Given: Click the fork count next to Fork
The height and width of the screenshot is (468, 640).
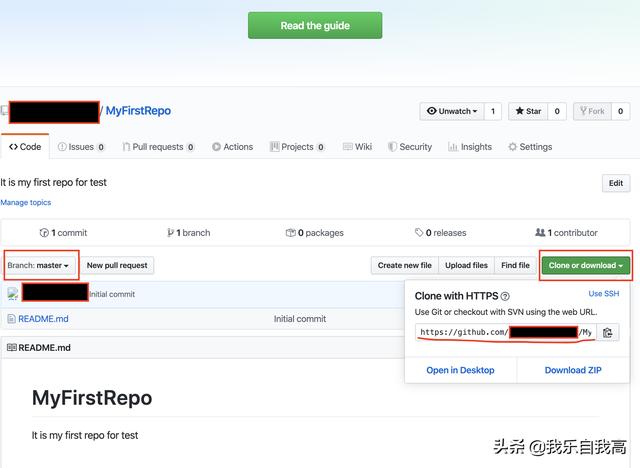Looking at the screenshot, I should click(620, 111).
